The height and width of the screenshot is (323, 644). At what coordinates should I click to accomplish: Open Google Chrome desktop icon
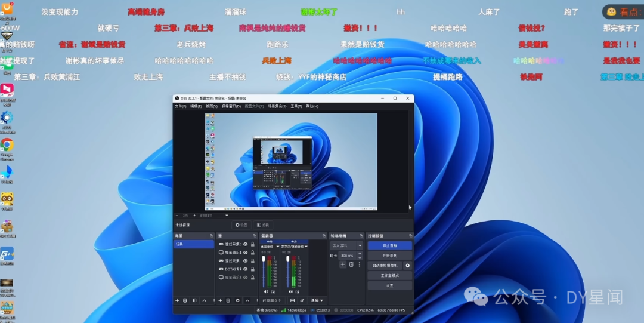[7, 145]
